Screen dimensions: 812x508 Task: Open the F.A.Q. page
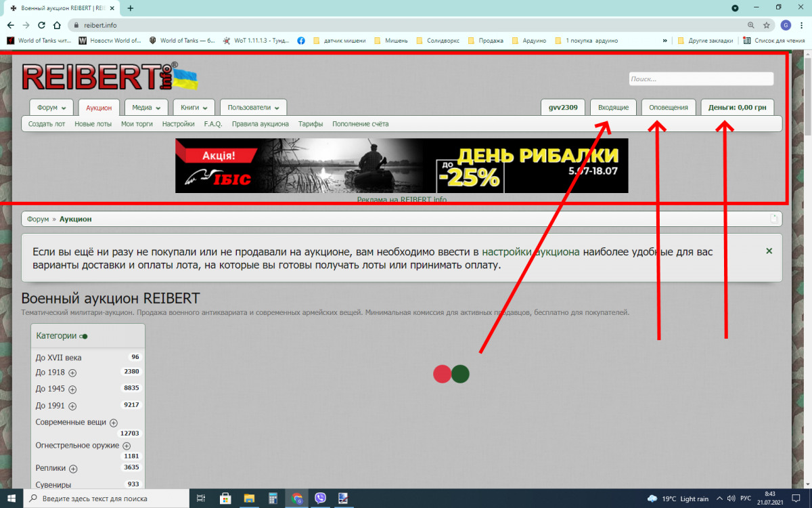213,124
